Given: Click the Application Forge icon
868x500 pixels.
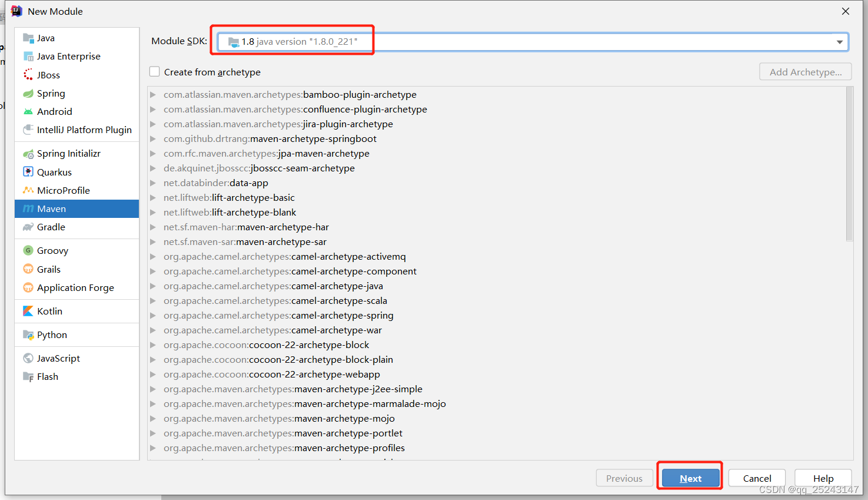Looking at the screenshot, I should (28, 288).
